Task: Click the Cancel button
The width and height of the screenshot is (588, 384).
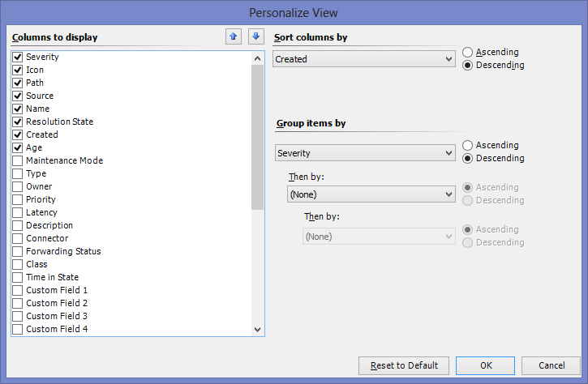Action: pyautogui.click(x=552, y=365)
